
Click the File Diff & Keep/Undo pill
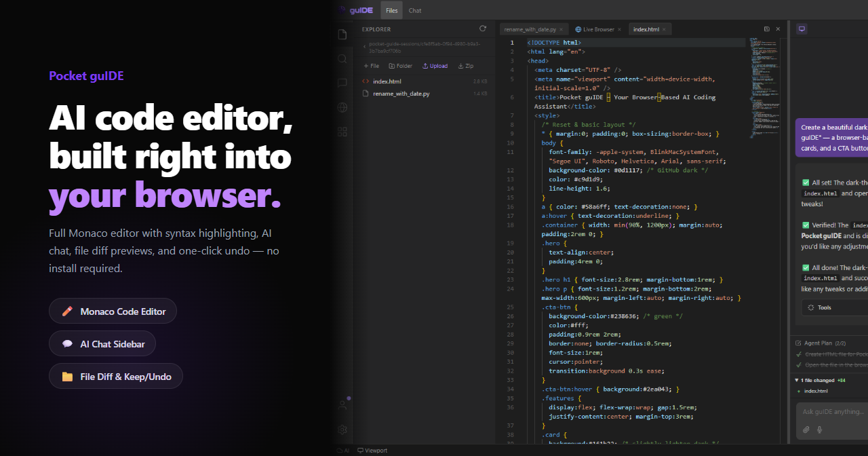tap(116, 377)
